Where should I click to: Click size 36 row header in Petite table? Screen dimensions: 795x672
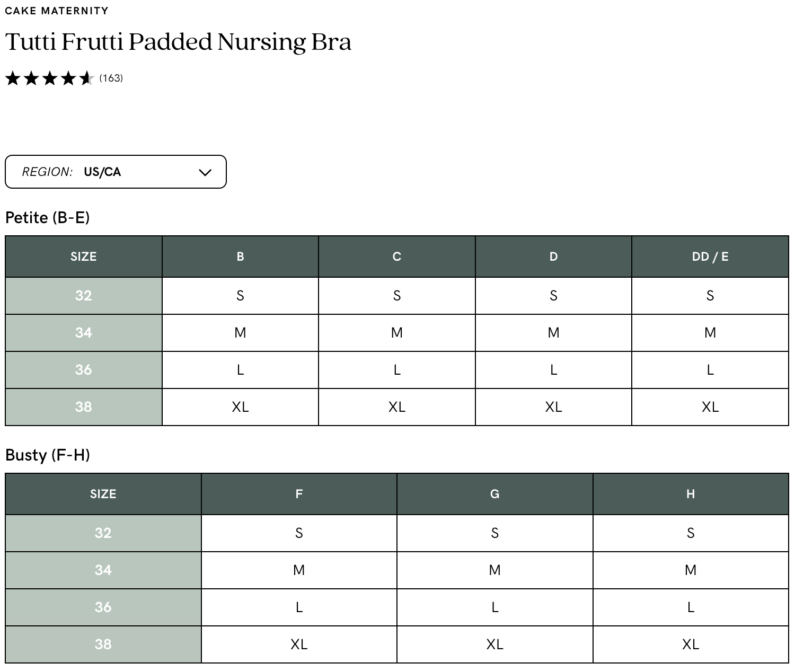point(84,370)
